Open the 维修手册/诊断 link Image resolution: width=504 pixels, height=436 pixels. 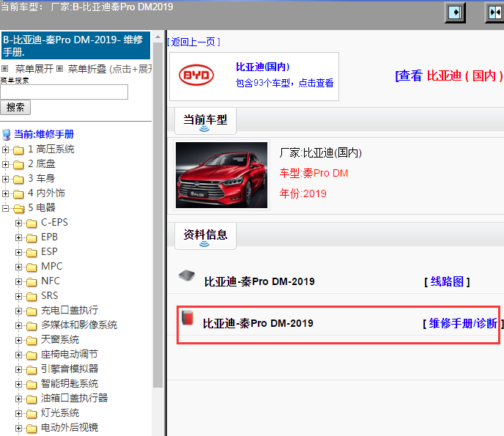pos(463,323)
